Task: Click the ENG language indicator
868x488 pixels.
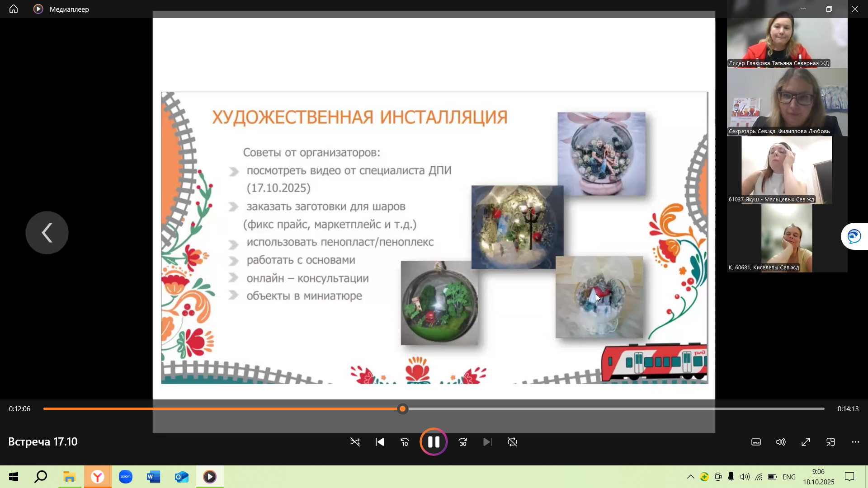Action: (x=789, y=477)
